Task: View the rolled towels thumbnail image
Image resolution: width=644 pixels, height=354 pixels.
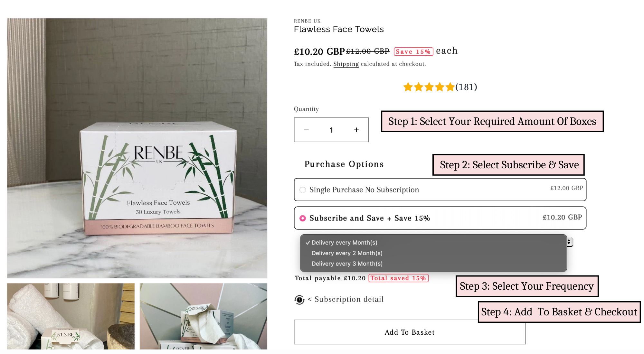Action: click(71, 316)
